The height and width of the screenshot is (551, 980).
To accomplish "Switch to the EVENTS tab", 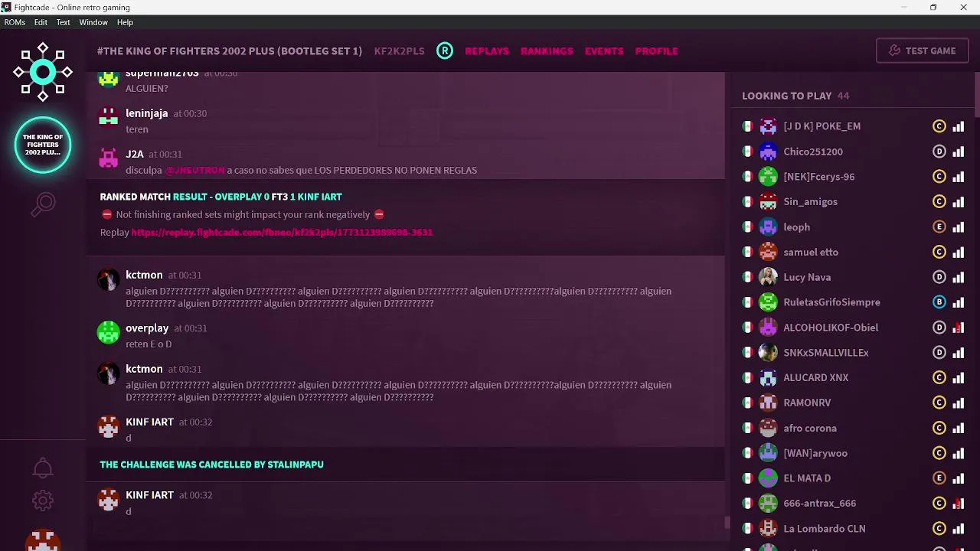I will tap(604, 51).
